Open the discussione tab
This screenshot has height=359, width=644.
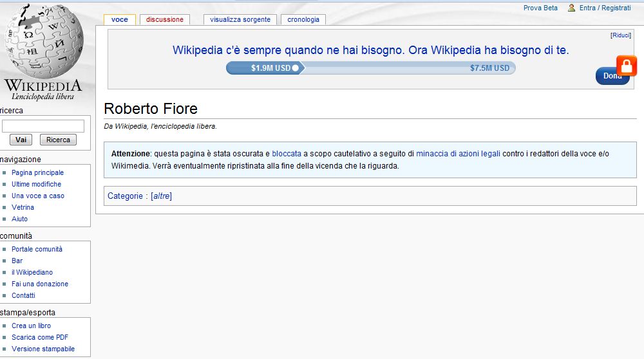pos(165,19)
